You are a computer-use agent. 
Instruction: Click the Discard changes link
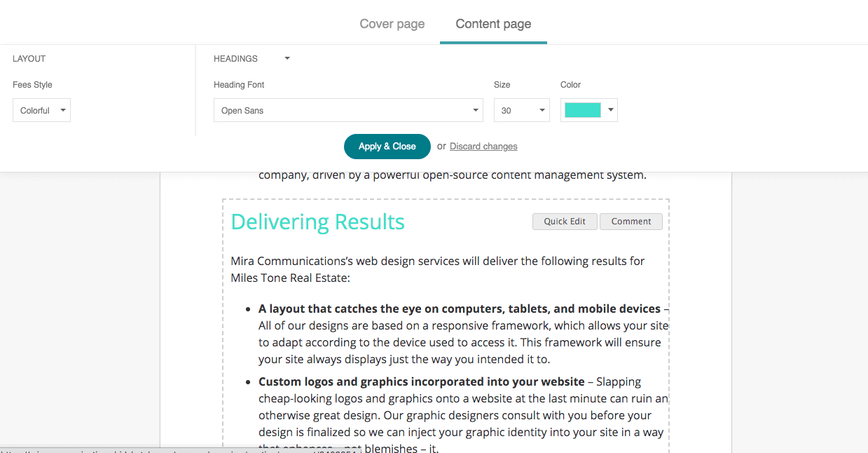(x=483, y=146)
